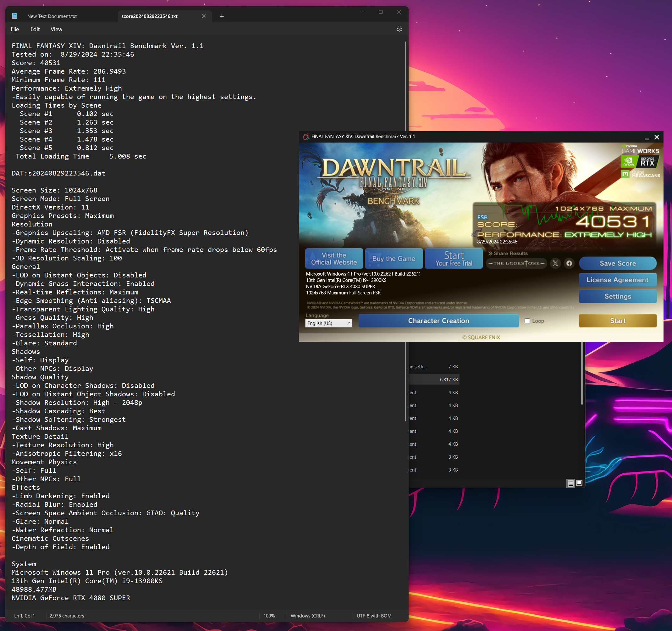
Task: Click Shadow Resolution: High - 2048p line
Action: (x=77, y=403)
